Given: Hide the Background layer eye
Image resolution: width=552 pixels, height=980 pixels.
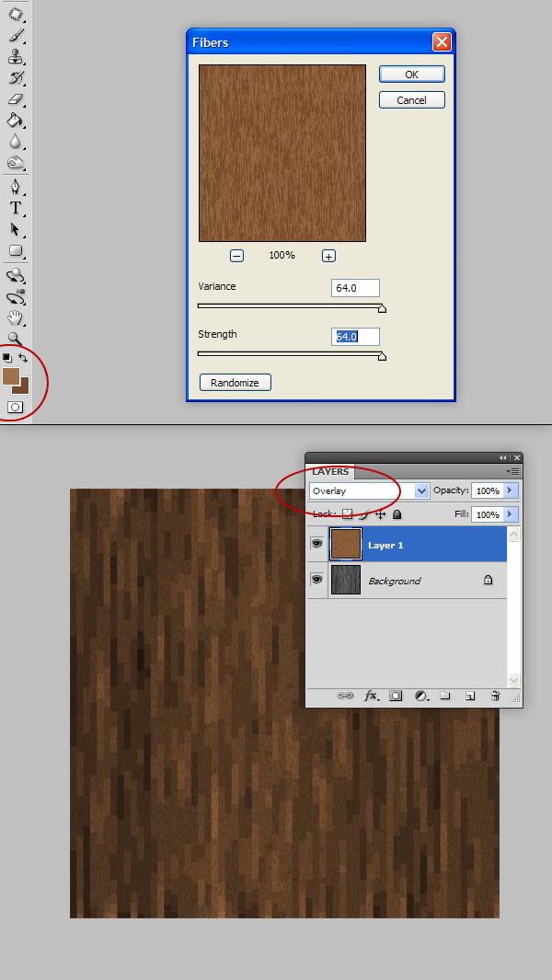Looking at the screenshot, I should 317,580.
